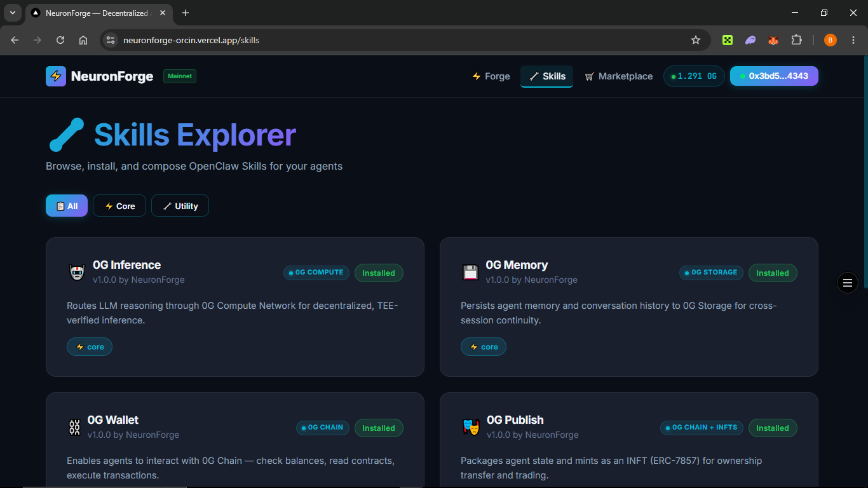Screen dimensions: 868x488
Task: Click the 0G Wallet version and author line
Action: pos(133,435)
